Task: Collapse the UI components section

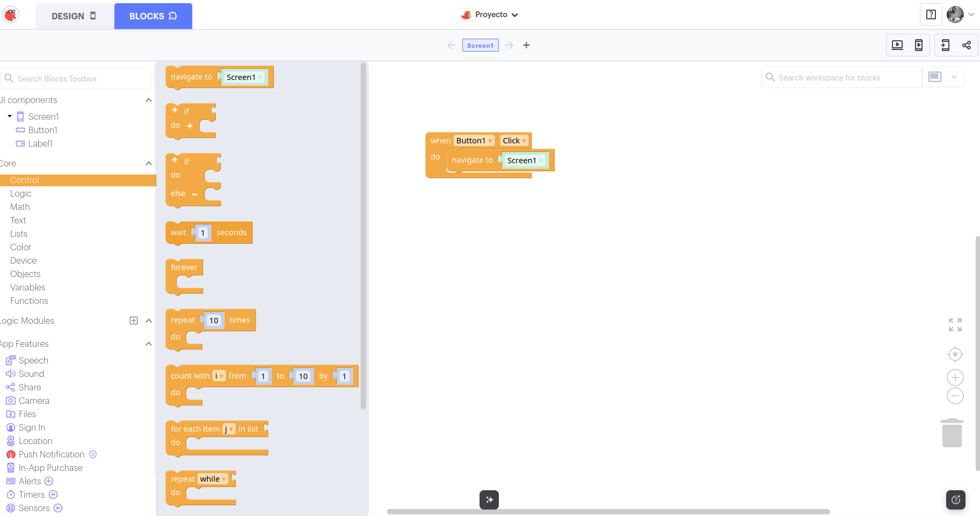Action: [149, 100]
